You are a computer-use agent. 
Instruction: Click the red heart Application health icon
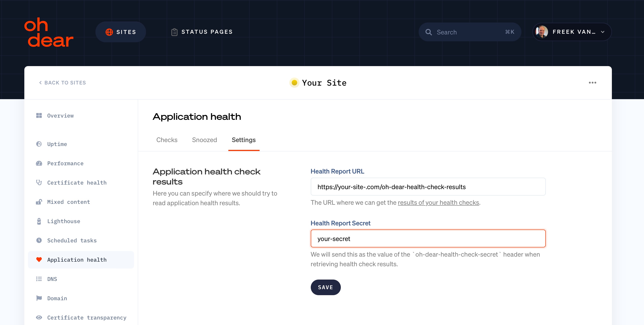point(39,260)
